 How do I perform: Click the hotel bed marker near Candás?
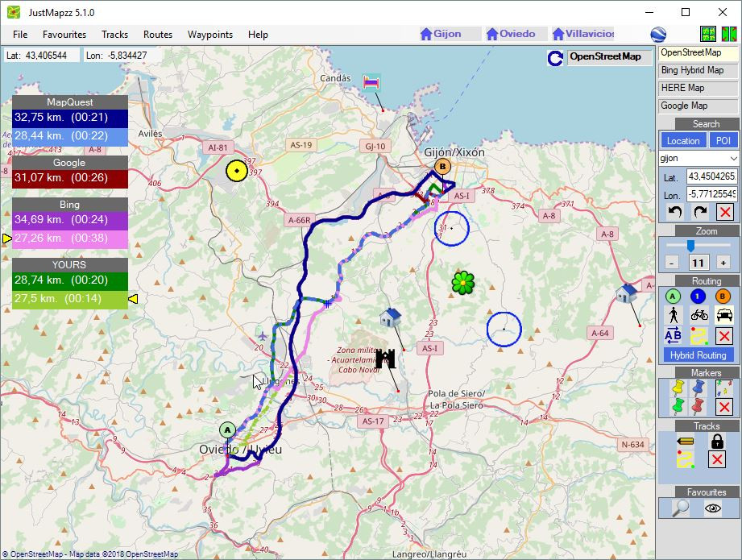coord(371,82)
